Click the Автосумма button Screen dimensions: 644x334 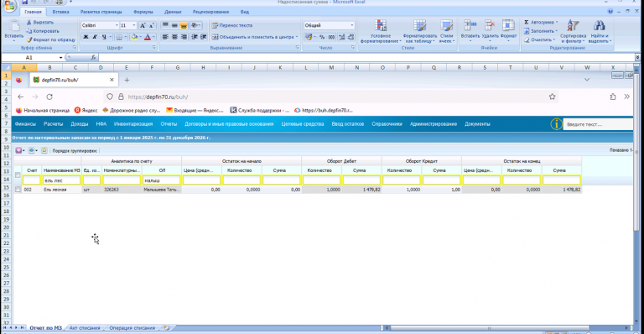(541, 22)
